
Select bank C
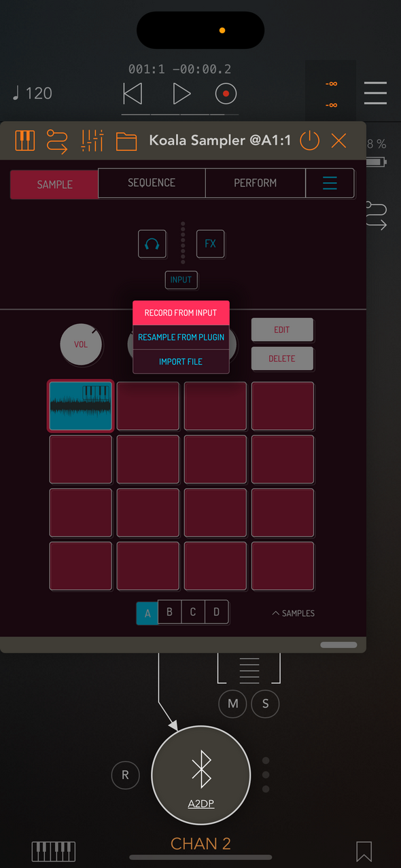pos(193,612)
